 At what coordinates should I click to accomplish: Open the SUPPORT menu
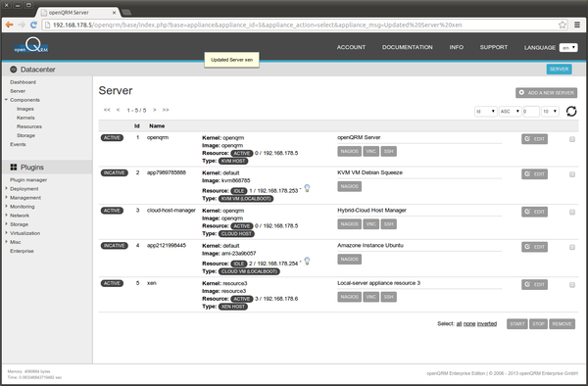coord(494,47)
